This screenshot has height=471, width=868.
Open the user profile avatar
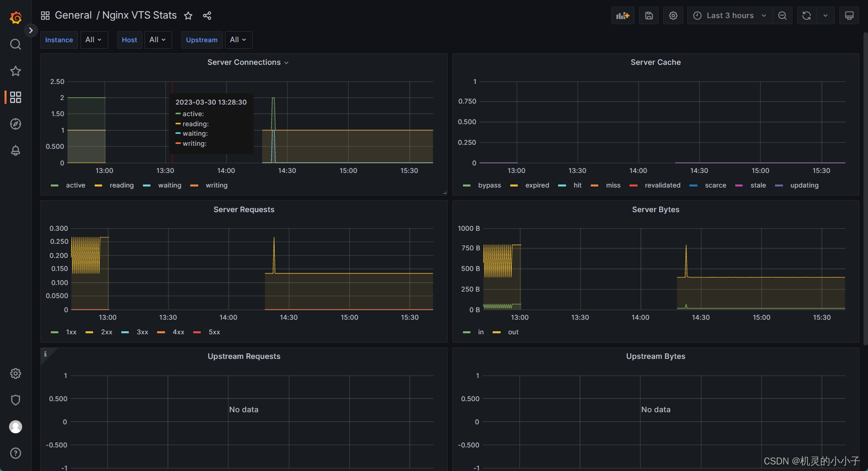pos(16,427)
